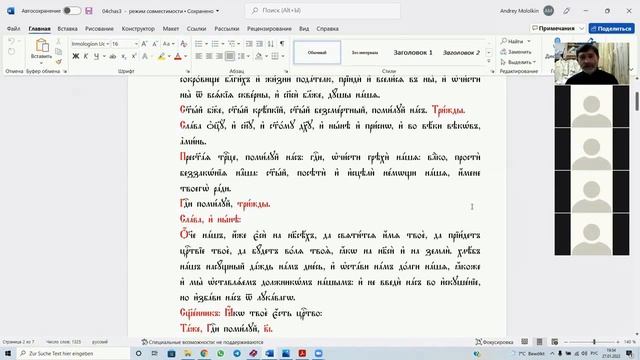Increase the paragraph indent
This screenshot has width=640, height=360.
click(259, 44)
